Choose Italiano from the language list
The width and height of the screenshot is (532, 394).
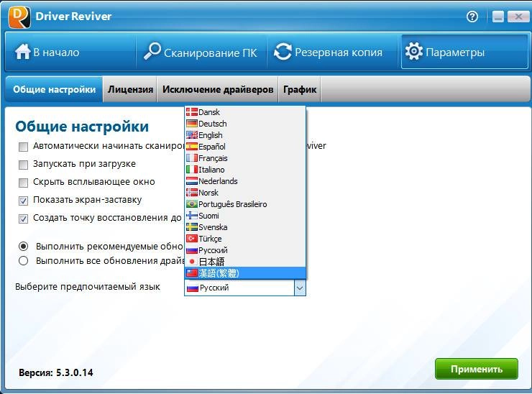(x=245, y=170)
